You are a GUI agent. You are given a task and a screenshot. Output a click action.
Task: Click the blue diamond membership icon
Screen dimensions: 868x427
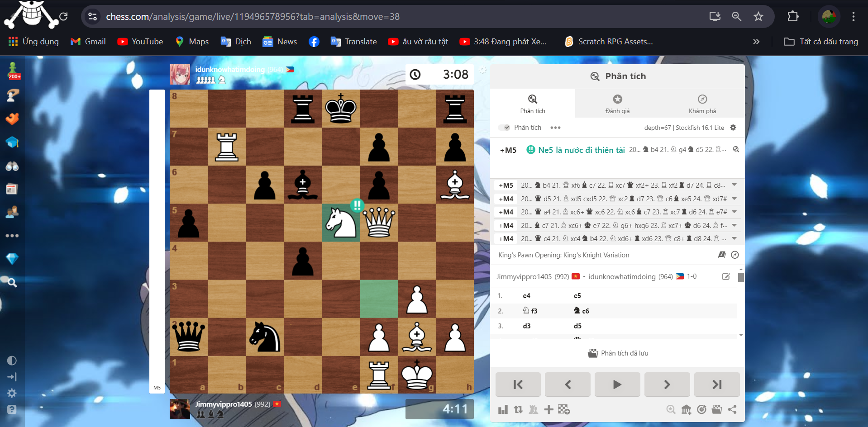[12, 259]
